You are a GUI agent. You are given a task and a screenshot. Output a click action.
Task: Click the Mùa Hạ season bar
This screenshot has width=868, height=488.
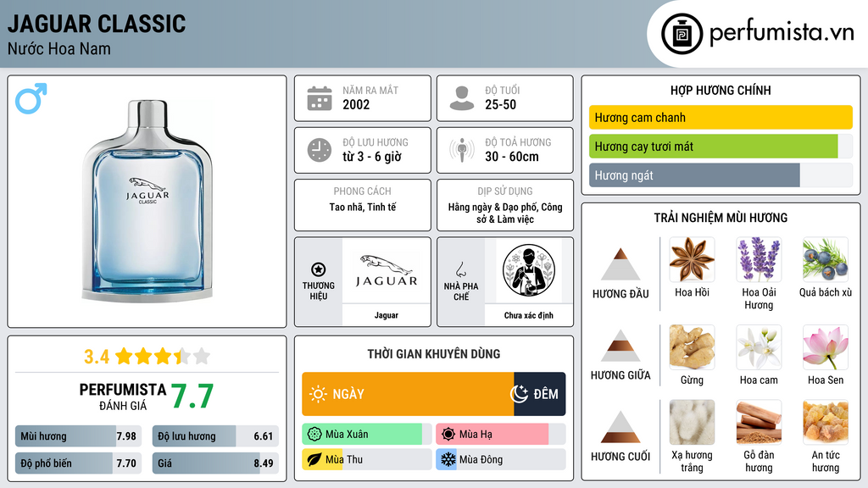coord(500,435)
